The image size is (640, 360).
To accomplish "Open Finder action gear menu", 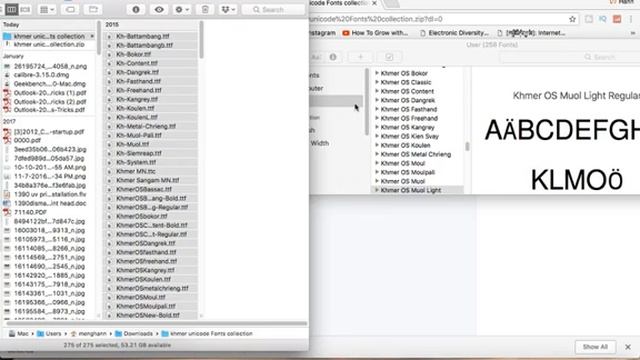I will pyautogui.click(x=182, y=9).
